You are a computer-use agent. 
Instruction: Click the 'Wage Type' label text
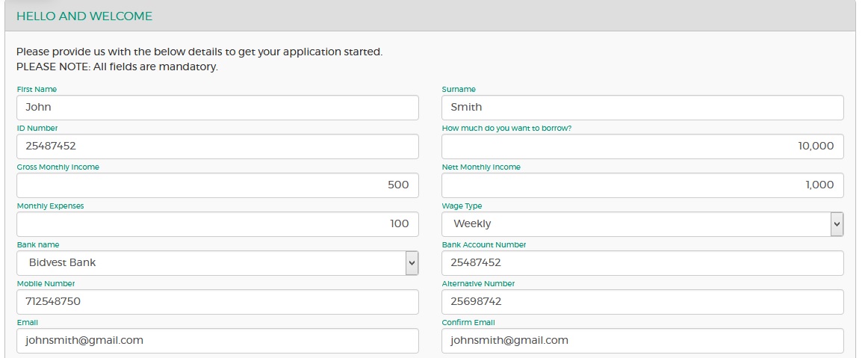pos(462,206)
